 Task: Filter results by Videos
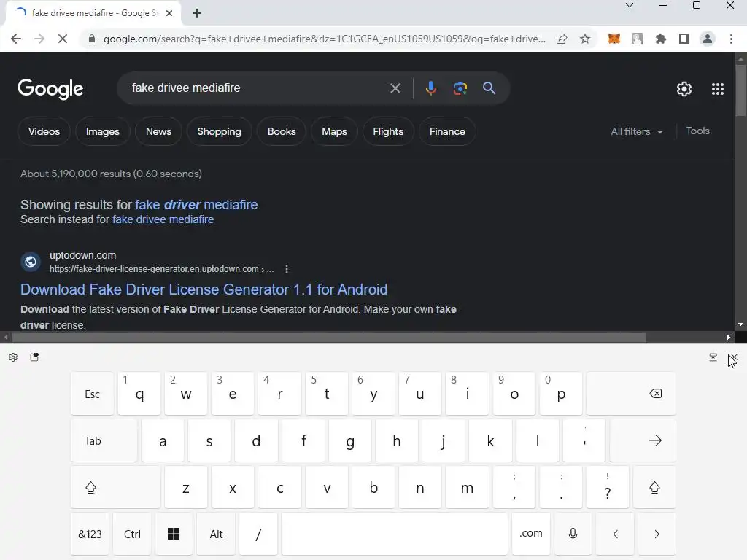(44, 131)
